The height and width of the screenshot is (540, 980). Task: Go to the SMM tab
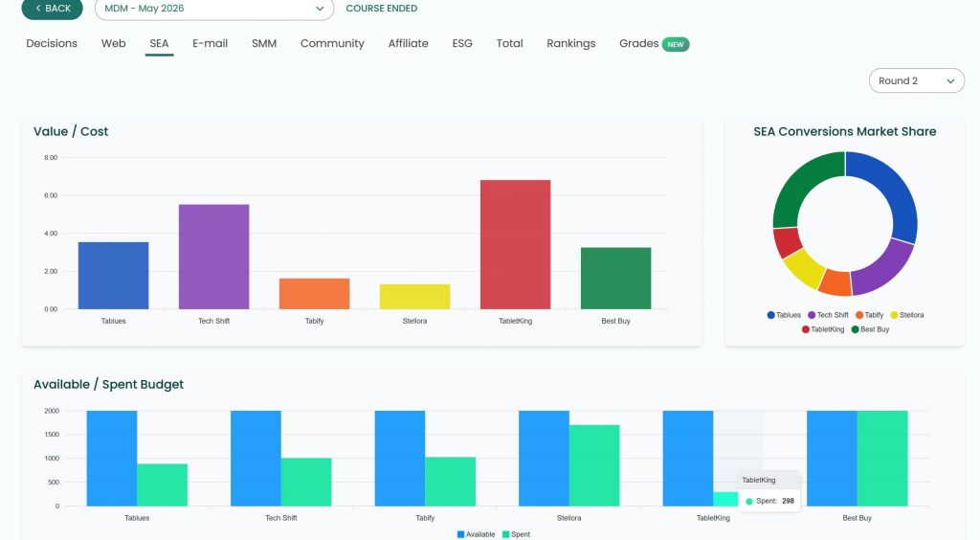pos(264,44)
